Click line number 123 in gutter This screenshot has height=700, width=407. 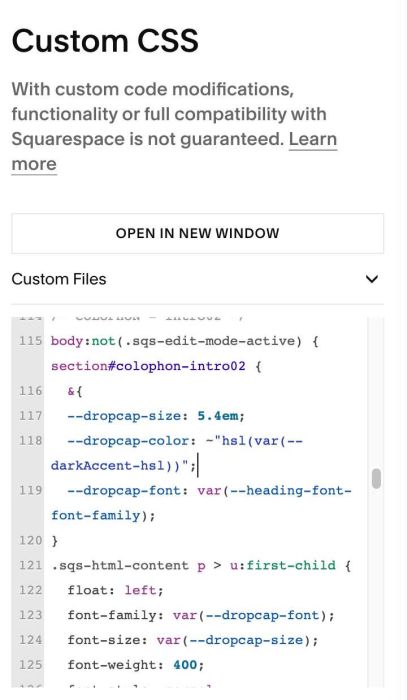tap(30, 615)
